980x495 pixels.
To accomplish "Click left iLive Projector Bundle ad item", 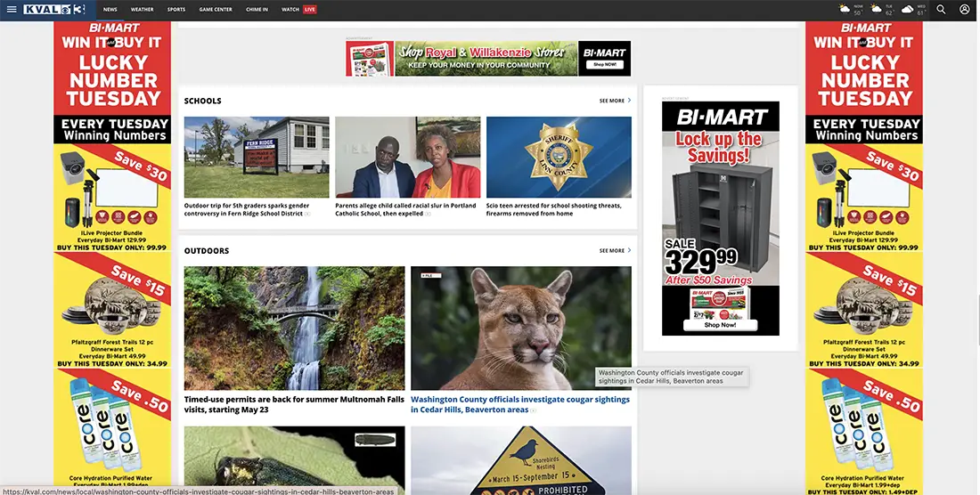I will pos(112,198).
